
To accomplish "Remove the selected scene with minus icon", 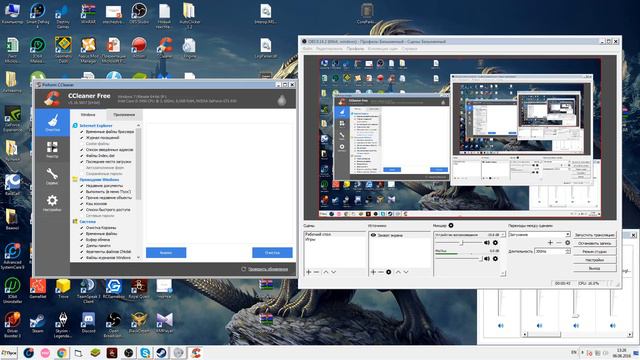I will tap(316, 272).
